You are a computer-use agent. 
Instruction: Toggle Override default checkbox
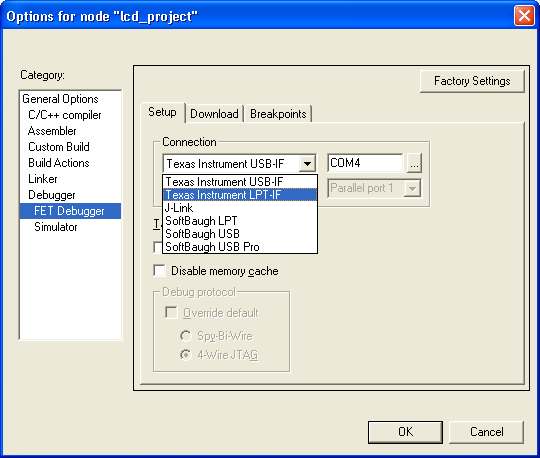(x=171, y=313)
